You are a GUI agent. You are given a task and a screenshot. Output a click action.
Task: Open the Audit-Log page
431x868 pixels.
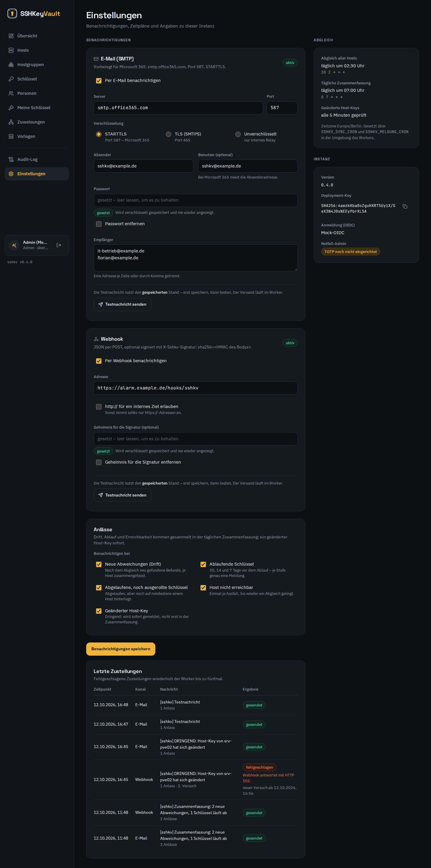[x=37, y=159]
